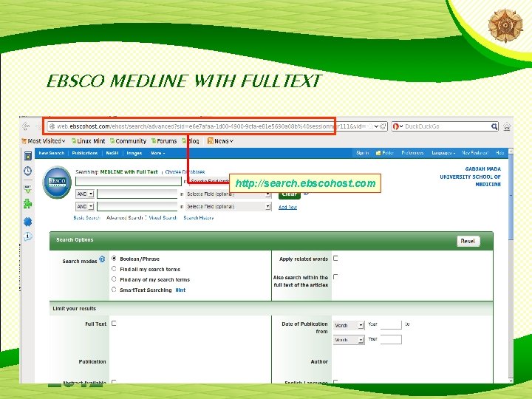The image size is (532, 399).
Task: Click the second search term input field
Action: [137, 194]
